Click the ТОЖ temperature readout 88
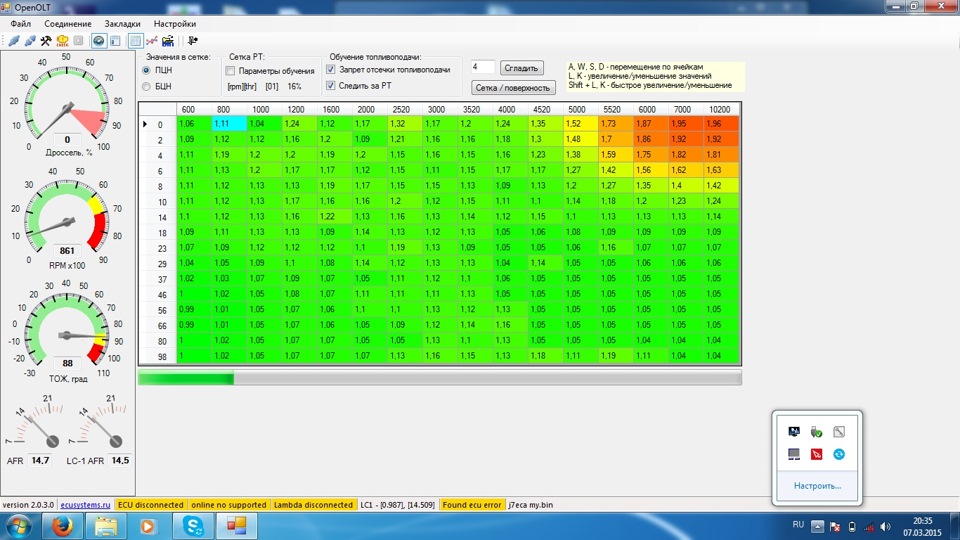The height and width of the screenshot is (540, 960). coord(67,363)
